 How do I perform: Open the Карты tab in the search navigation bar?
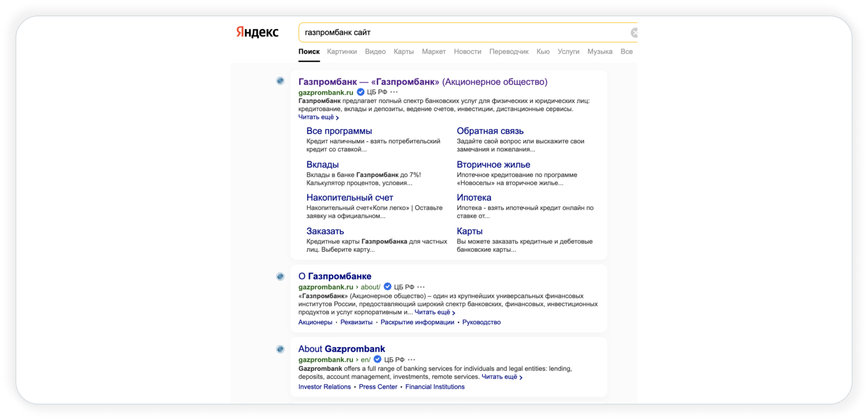click(x=404, y=52)
